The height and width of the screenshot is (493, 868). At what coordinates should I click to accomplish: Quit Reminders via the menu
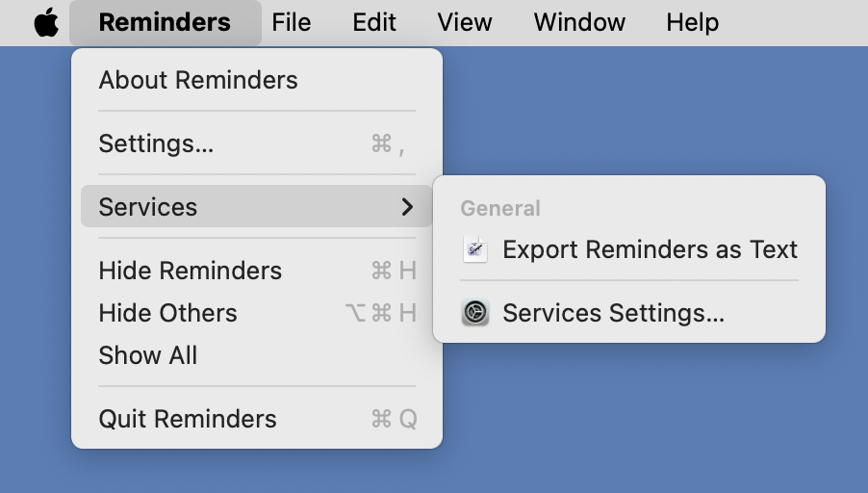click(x=188, y=419)
